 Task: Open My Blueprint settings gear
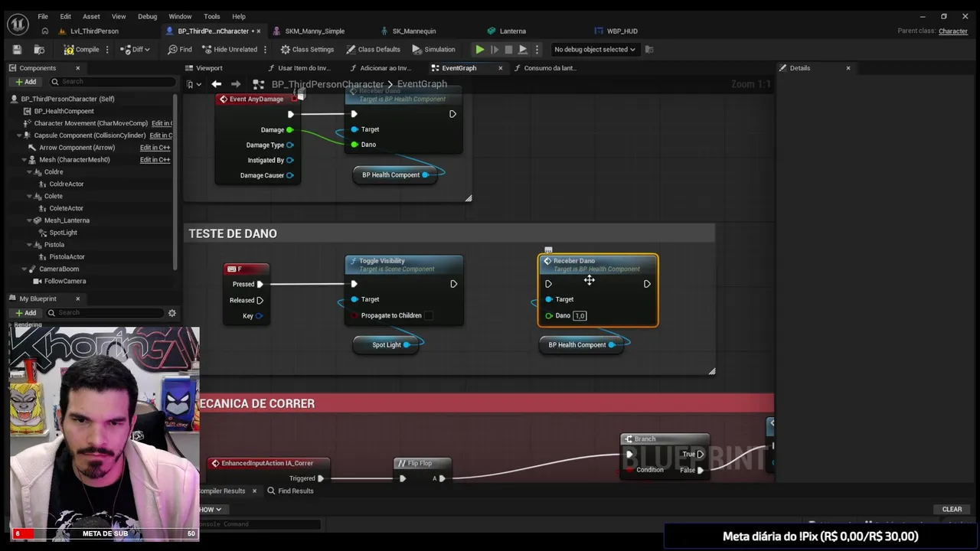pyautogui.click(x=171, y=313)
